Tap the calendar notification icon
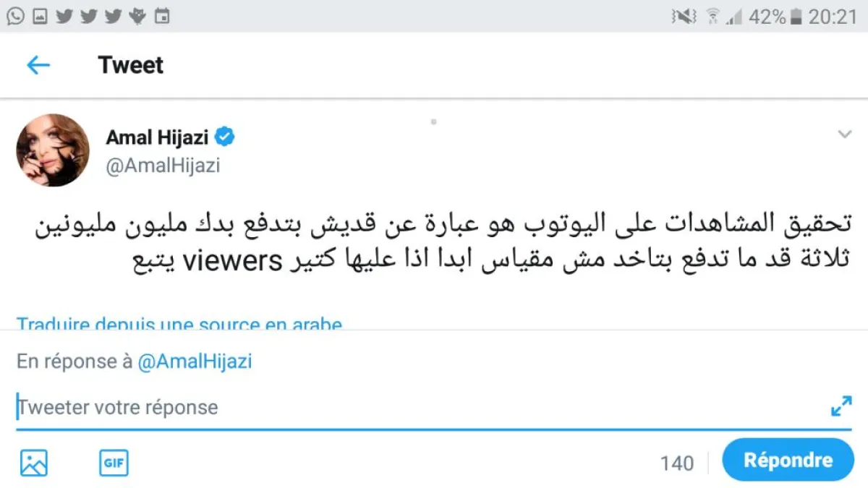The image size is (868, 488). pos(163,16)
